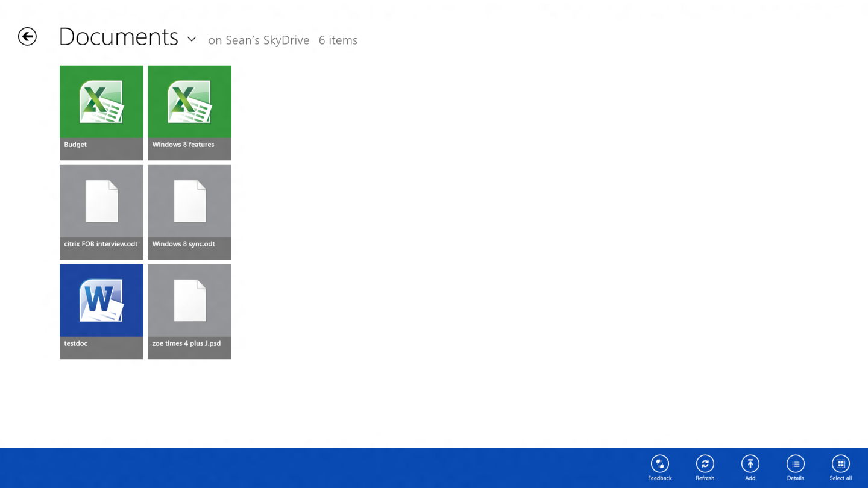This screenshot has width=868, height=488.
Task: Click the back arrow to go up
Action: click(x=27, y=36)
